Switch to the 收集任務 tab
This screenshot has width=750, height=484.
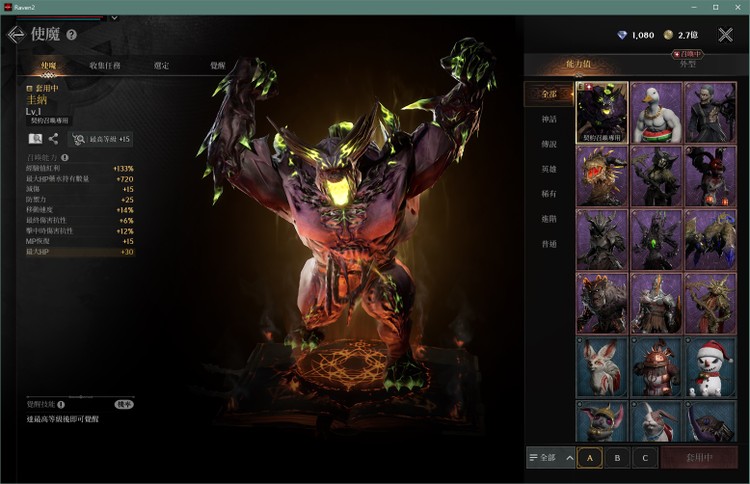coord(104,66)
